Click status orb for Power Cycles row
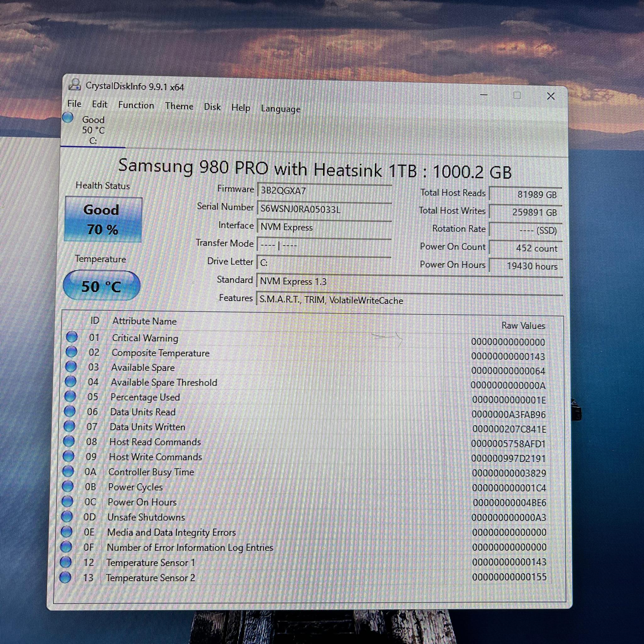The image size is (644, 644). (x=68, y=486)
